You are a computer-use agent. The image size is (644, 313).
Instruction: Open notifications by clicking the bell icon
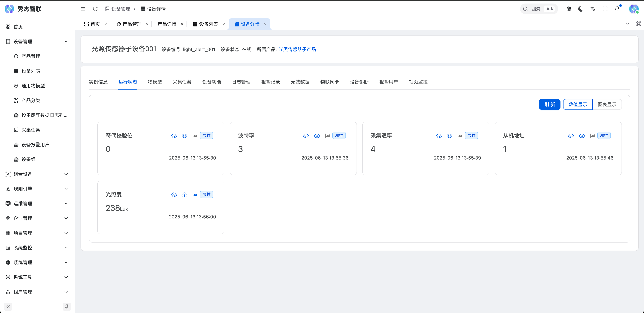point(617,9)
